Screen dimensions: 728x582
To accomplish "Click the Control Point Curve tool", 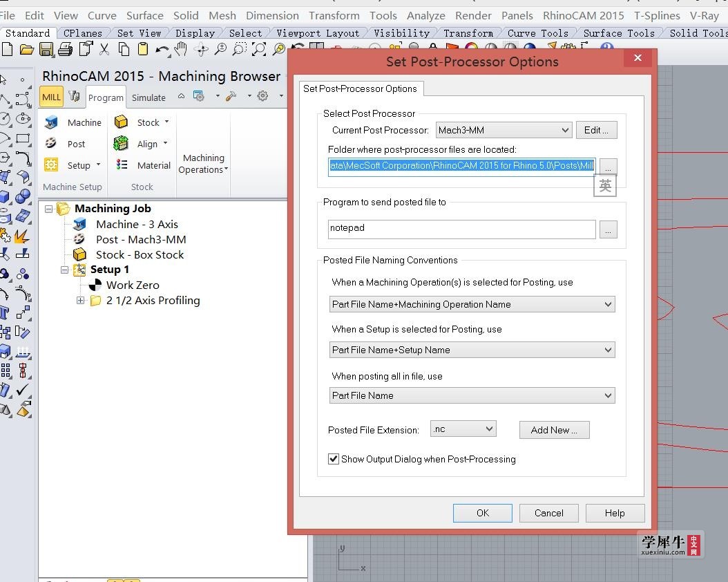I will coord(23,99).
